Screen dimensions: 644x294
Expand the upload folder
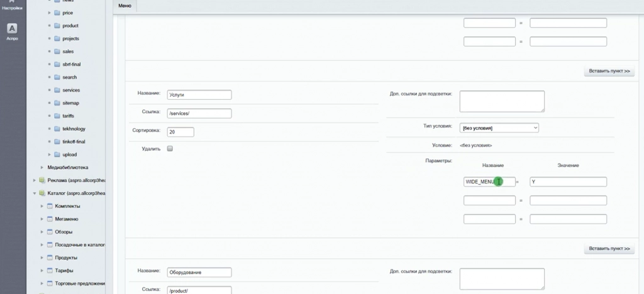[49, 155]
